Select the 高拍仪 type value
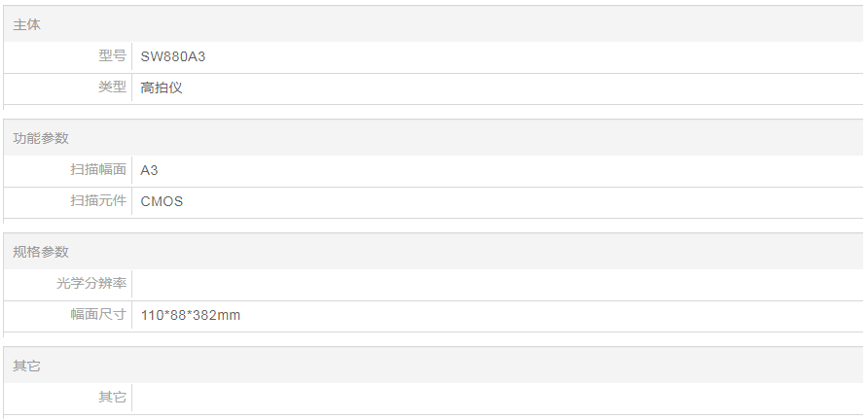Screen dimensions: 868x419 click(162, 87)
